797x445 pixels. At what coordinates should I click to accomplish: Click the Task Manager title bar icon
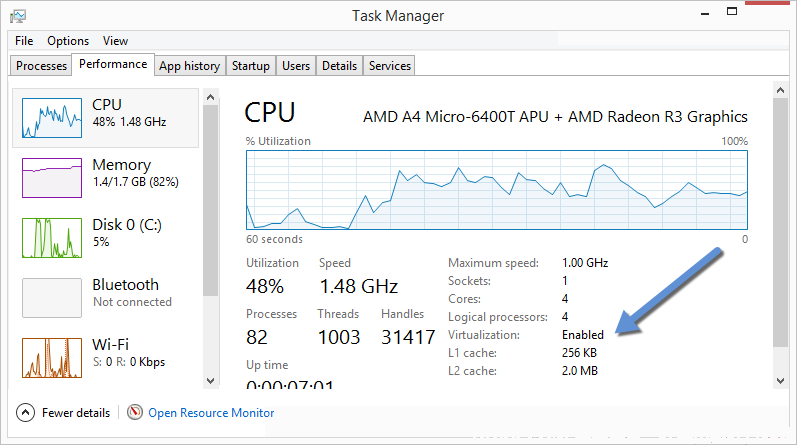pos(18,16)
